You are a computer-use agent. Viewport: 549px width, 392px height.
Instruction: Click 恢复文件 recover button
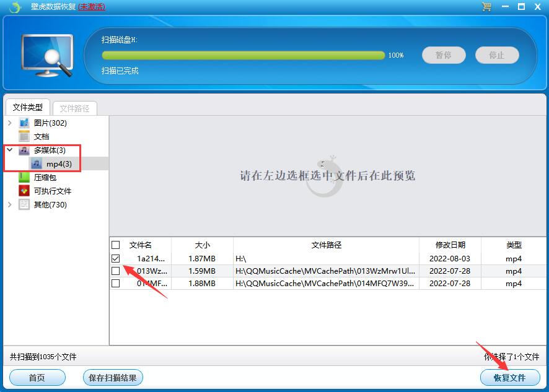(510, 378)
